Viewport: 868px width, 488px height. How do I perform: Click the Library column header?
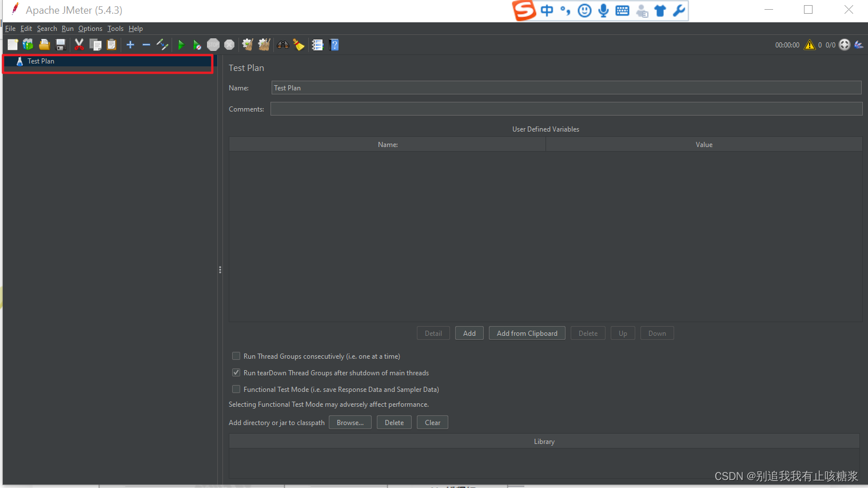[x=544, y=442]
